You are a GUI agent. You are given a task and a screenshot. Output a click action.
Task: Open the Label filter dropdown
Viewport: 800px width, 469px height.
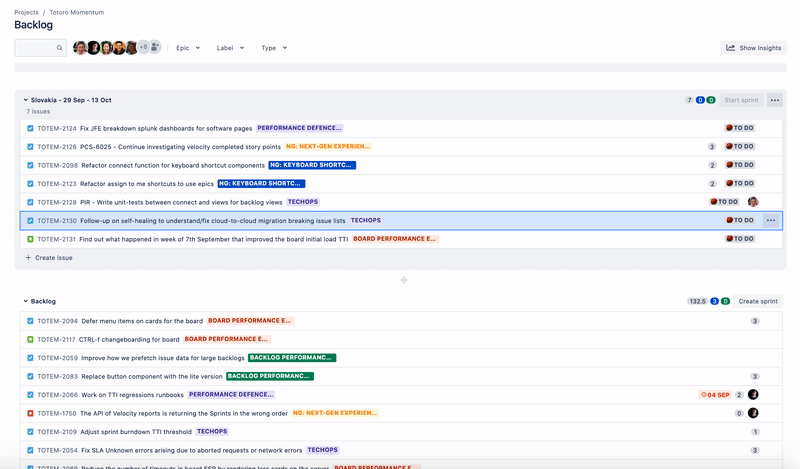pyautogui.click(x=230, y=48)
